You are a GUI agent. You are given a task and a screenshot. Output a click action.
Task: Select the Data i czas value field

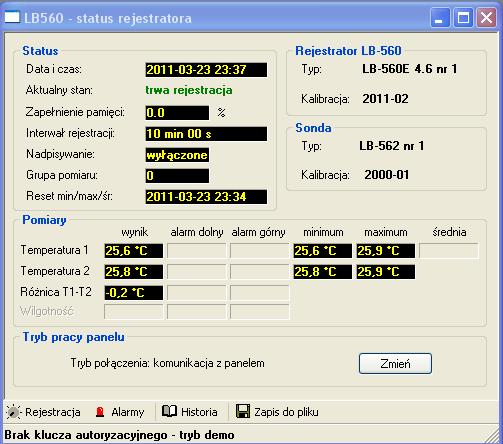[206, 70]
